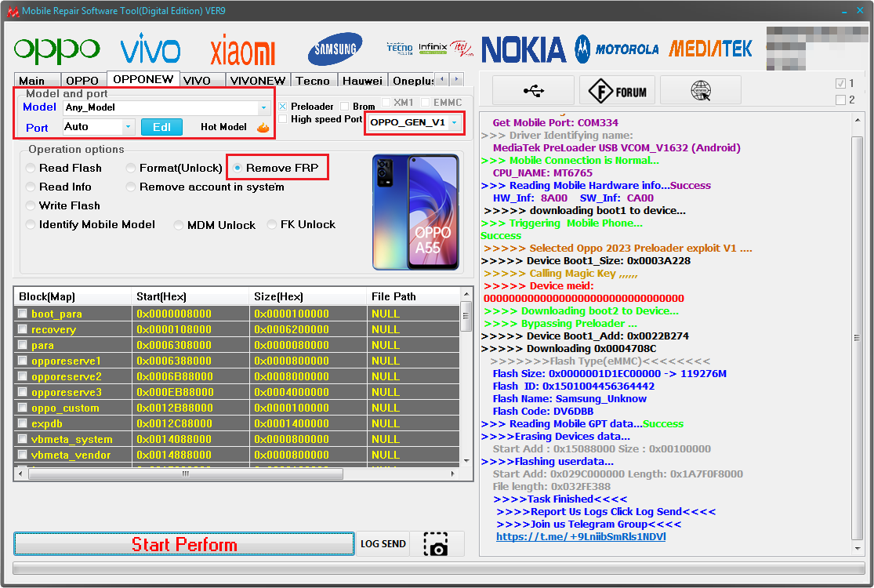
Task: Toggle the Preloader checkbox
Action: click(x=283, y=106)
